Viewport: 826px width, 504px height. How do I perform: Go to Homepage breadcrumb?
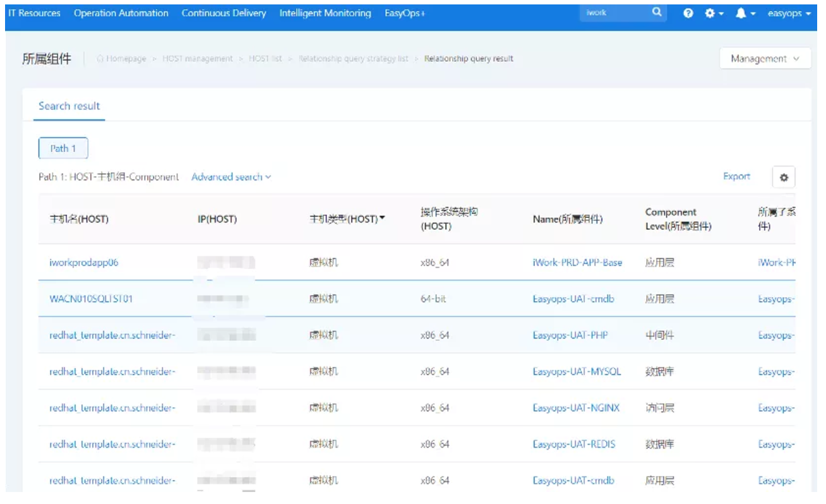[126, 59]
